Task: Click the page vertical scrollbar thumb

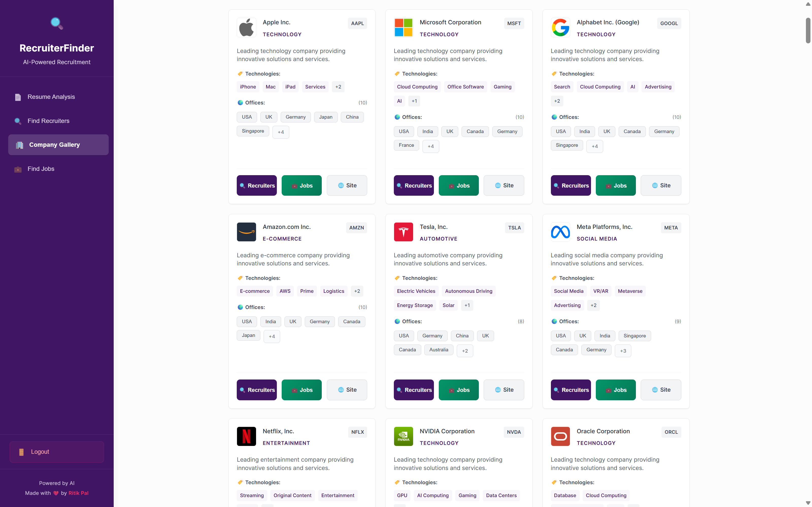Action: pyautogui.click(x=808, y=30)
